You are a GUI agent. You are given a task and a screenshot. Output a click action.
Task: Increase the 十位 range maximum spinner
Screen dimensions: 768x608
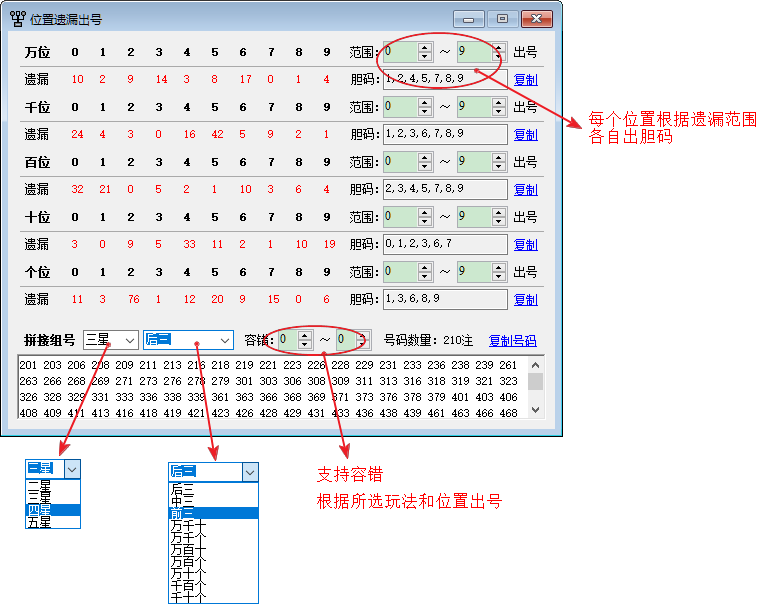point(498,212)
